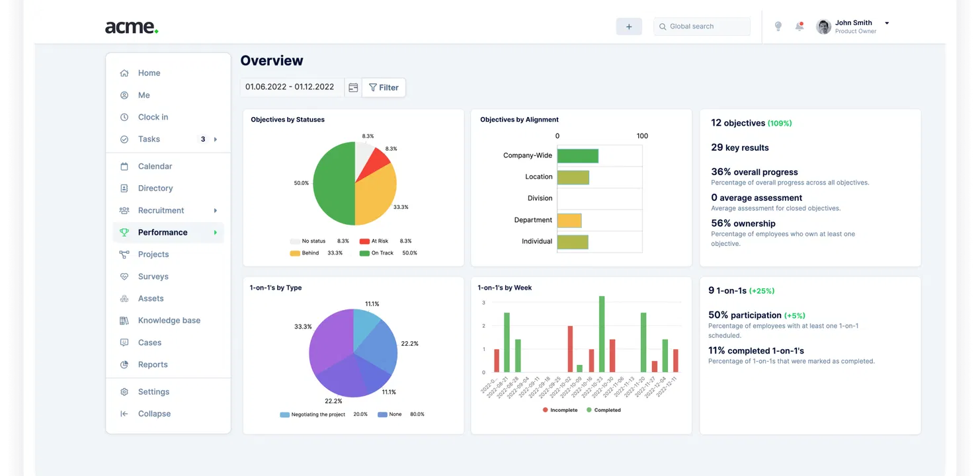Click the Cases chat icon

click(124, 342)
